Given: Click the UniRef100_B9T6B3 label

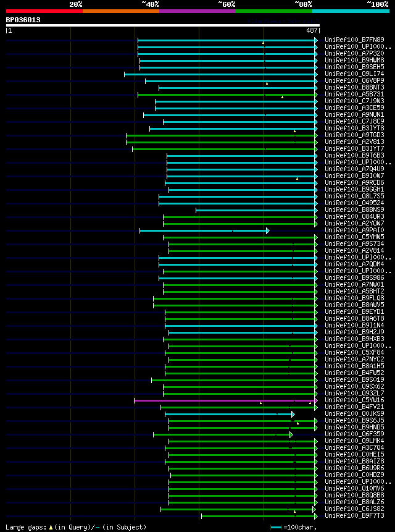Looking at the screenshot, I should [x=354, y=155].
